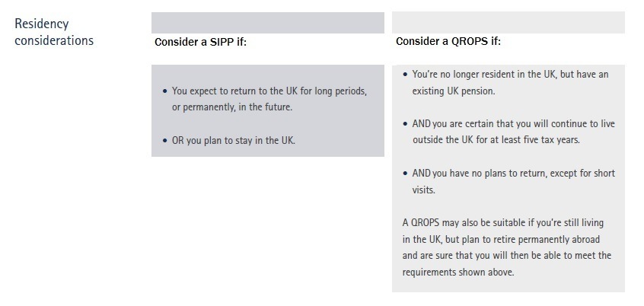Click the light gray bar above QROPS heading
The height and width of the screenshot is (306, 644).
click(508, 22)
